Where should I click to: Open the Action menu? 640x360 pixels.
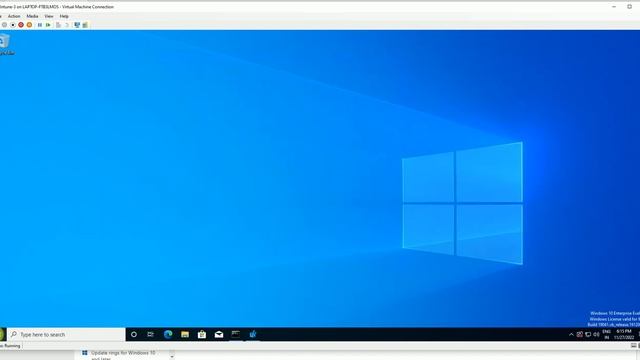[x=14, y=16]
